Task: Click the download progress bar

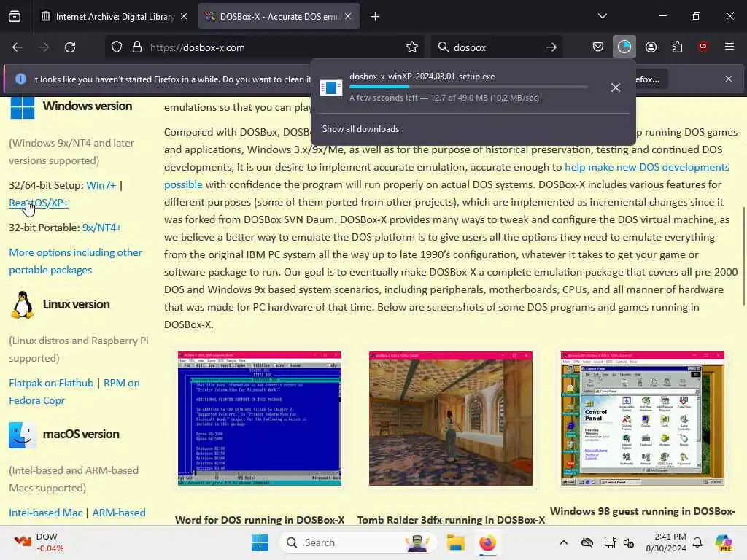Action: tap(468, 87)
